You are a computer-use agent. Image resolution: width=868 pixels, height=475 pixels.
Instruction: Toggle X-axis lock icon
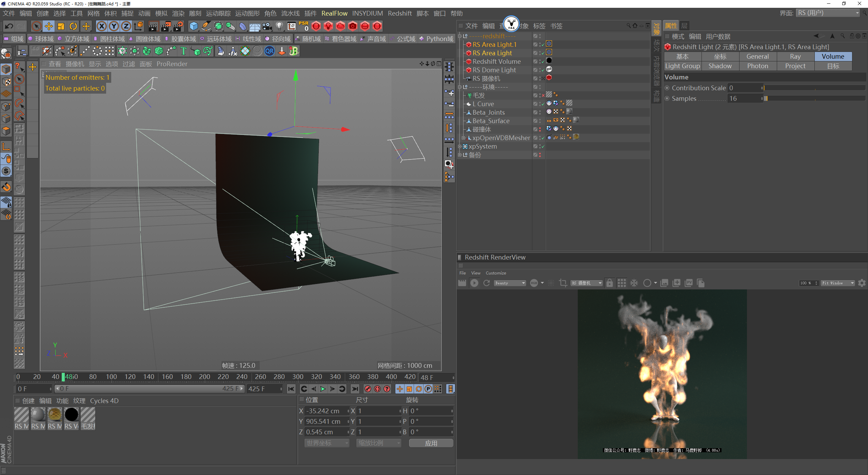(x=101, y=26)
